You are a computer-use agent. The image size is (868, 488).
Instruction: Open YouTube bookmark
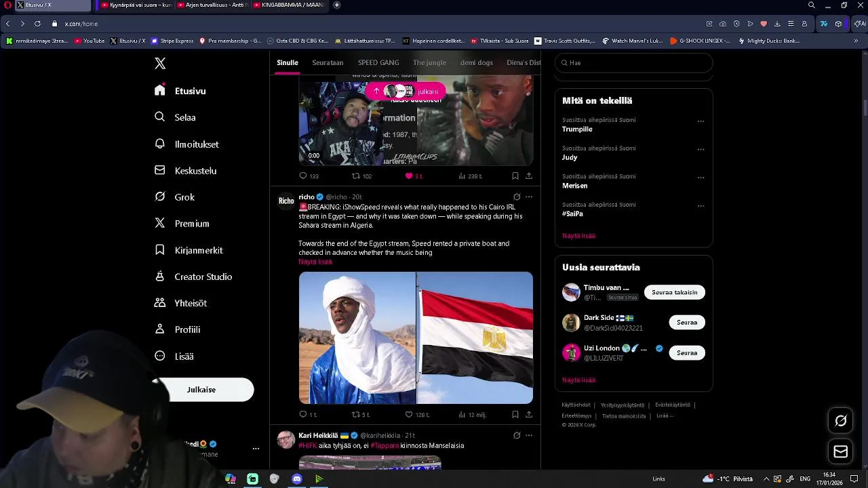click(90, 41)
